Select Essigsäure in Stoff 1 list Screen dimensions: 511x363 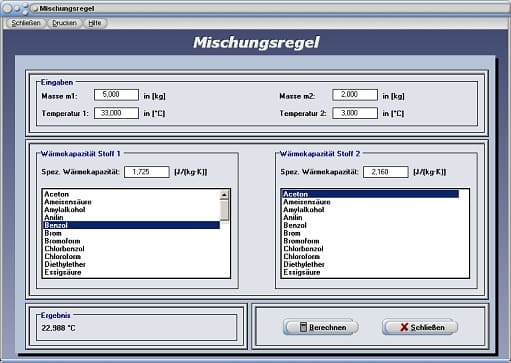[132, 272]
